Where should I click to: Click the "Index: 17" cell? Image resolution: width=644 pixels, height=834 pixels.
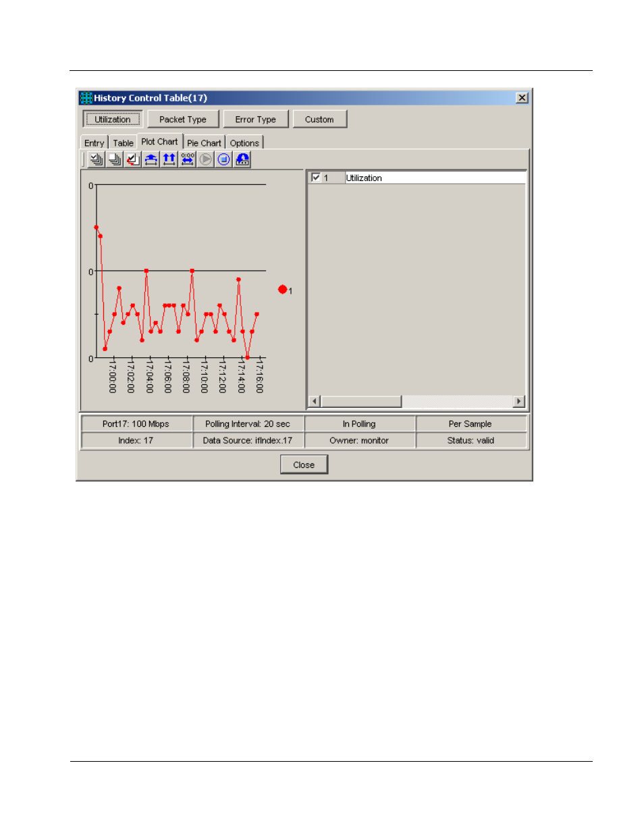click(x=136, y=440)
